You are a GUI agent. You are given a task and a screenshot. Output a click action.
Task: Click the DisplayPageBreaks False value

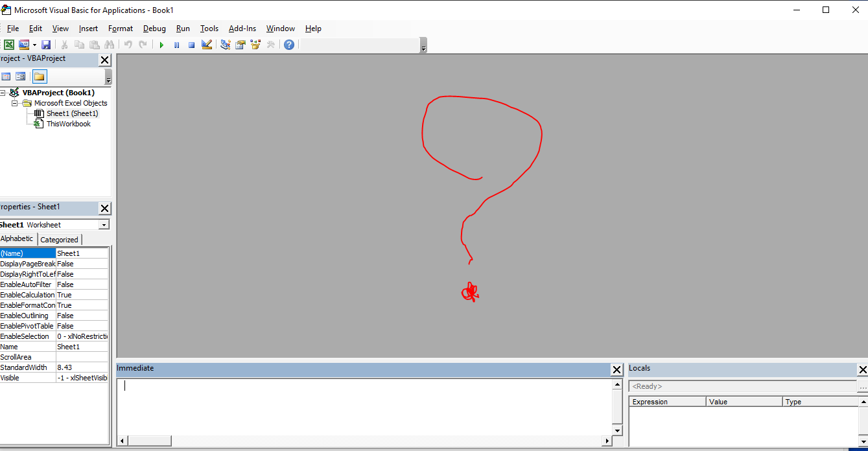[x=82, y=264]
